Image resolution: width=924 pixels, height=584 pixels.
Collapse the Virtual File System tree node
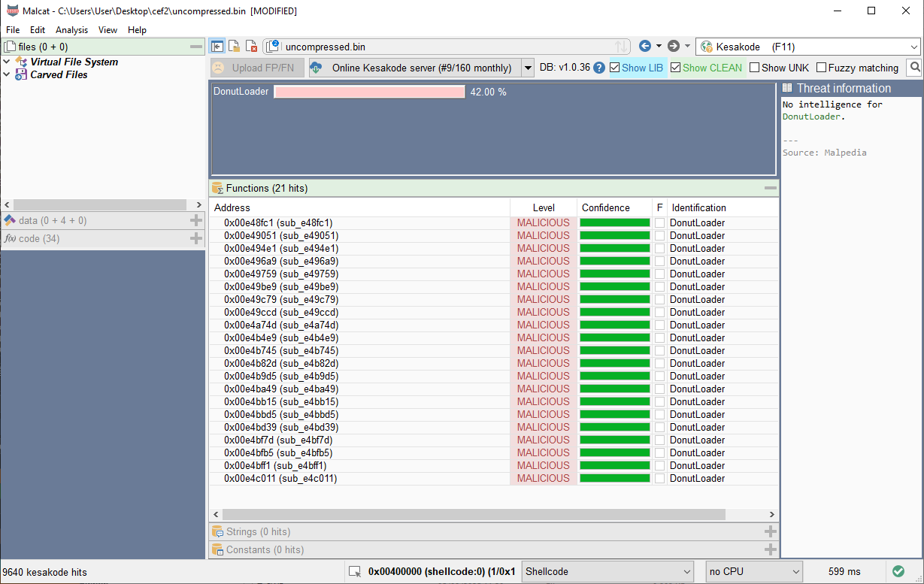(x=7, y=62)
